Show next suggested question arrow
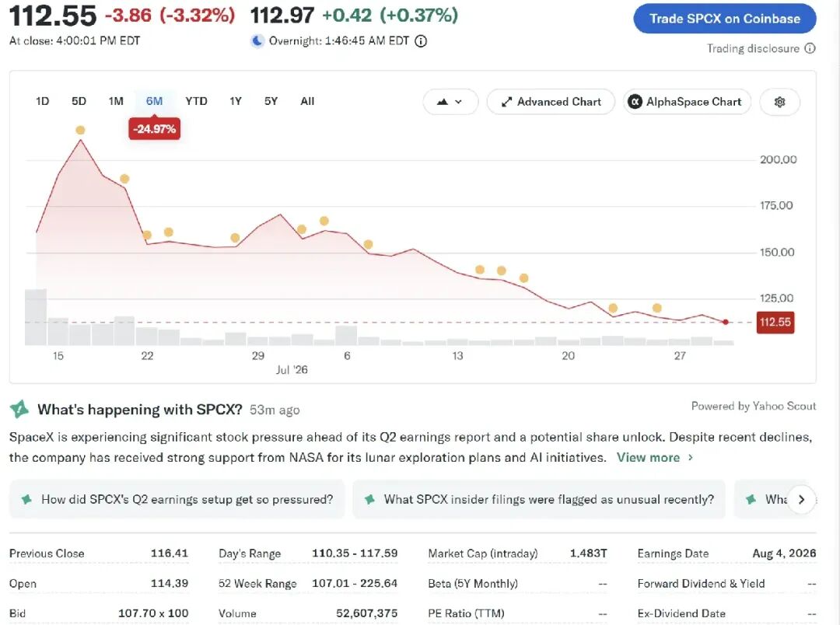The image size is (840, 625). 801,500
